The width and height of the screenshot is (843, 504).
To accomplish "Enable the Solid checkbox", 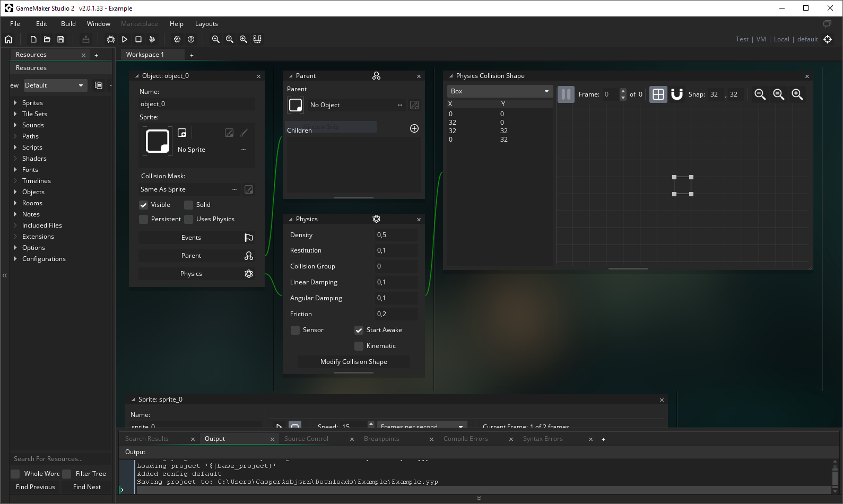I will (x=188, y=205).
